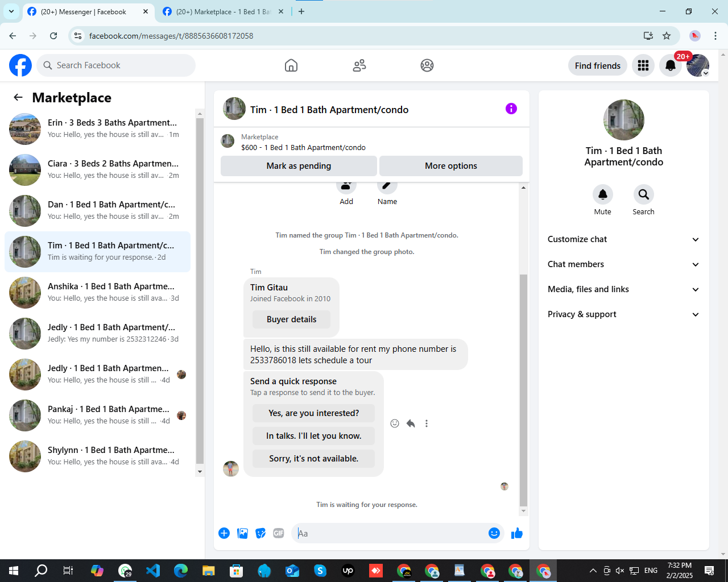Open the Friends icon in top navigation
The height and width of the screenshot is (582, 728).
359,65
